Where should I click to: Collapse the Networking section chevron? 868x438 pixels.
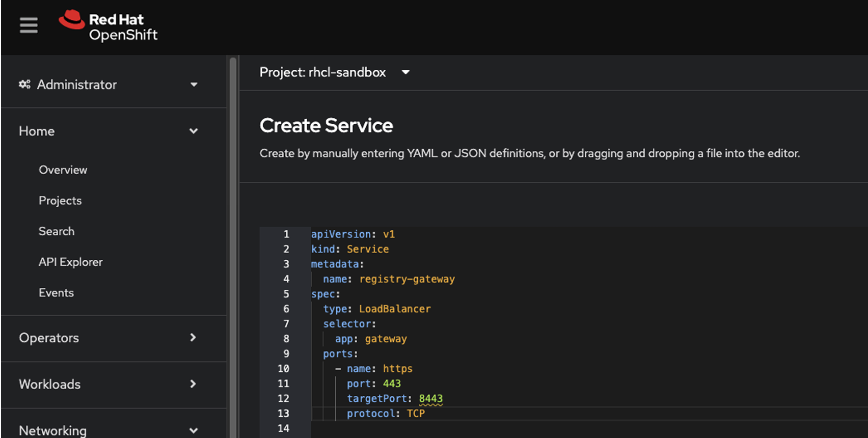(x=194, y=430)
